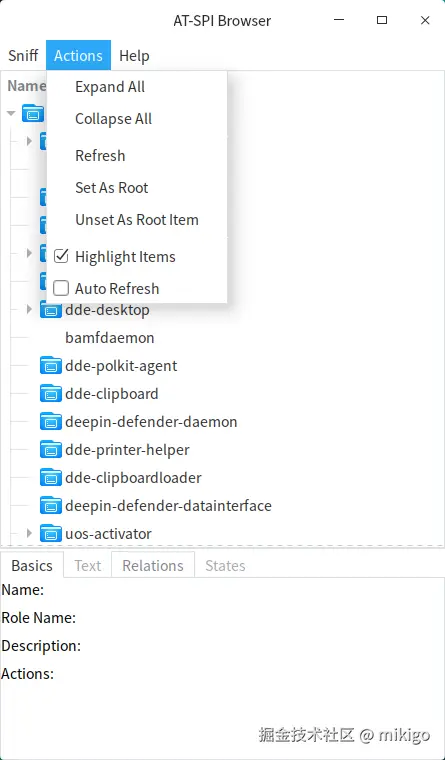
Task: Switch to the Relations tab
Action: pyautogui.click(x=153, y=565)
